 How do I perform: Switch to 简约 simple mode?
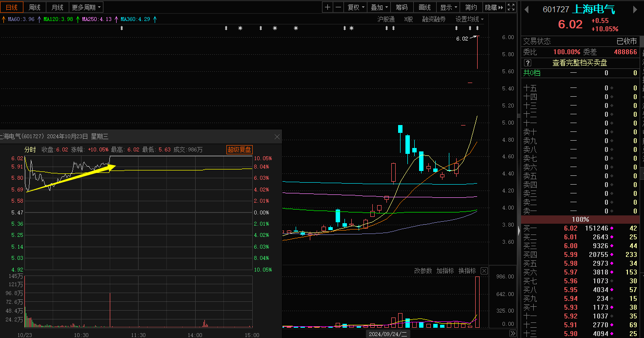click(471, 7)
